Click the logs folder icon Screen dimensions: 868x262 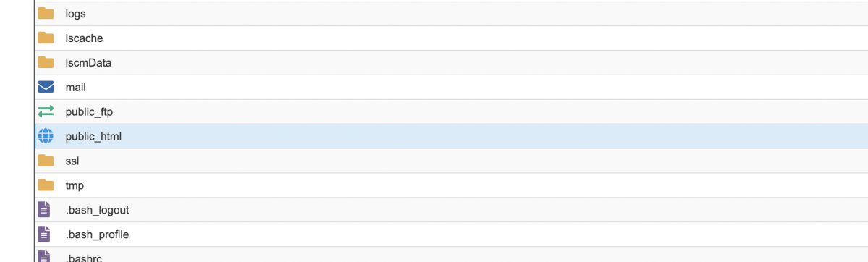(46, 13)
